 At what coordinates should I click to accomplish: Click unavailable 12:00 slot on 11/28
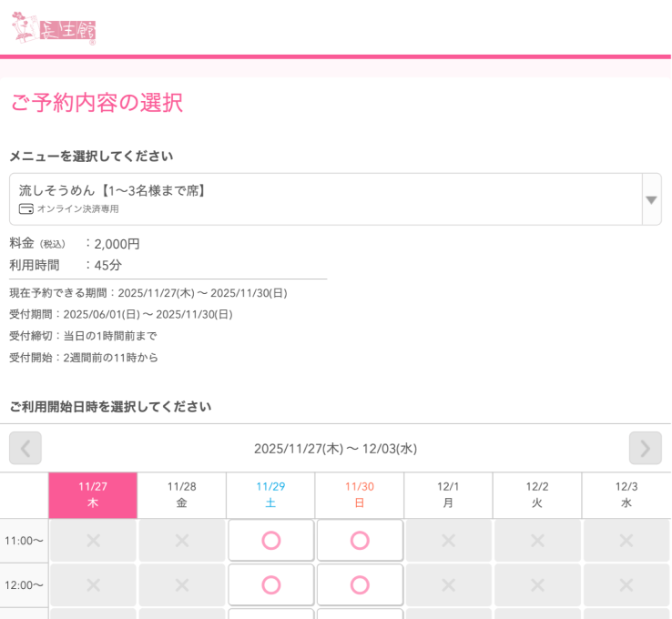tap(181, 584)
